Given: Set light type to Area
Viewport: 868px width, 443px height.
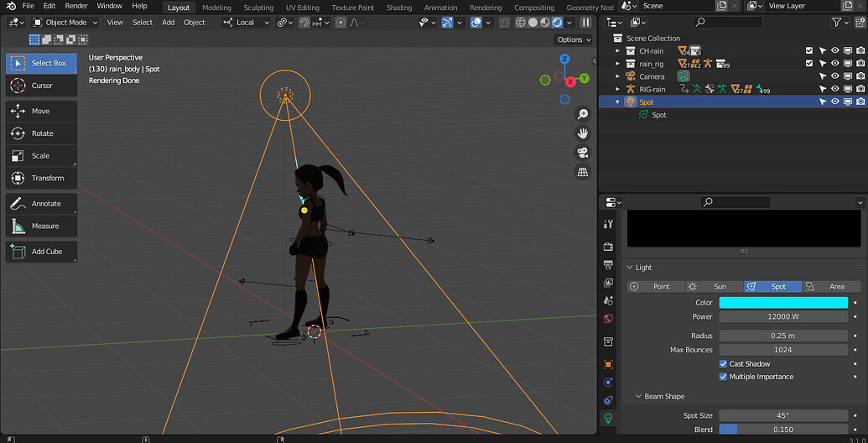Looking at the screenshot, I should (x=832, y=287).
